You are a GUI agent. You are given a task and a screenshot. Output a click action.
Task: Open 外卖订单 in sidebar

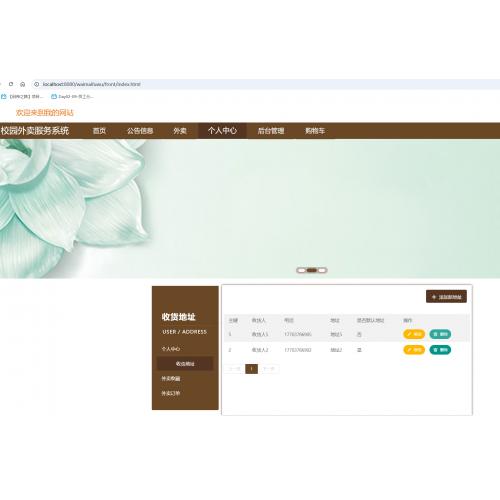171,393
